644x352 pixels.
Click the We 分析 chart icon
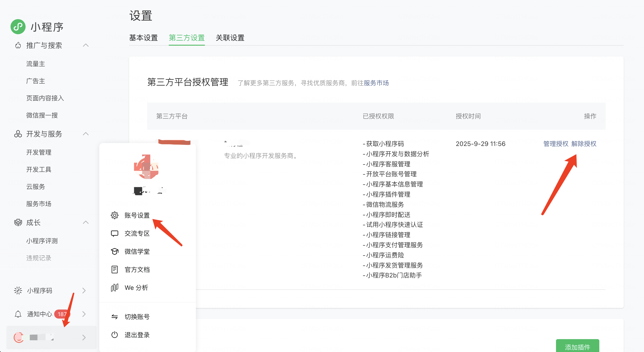click(114, 287)
